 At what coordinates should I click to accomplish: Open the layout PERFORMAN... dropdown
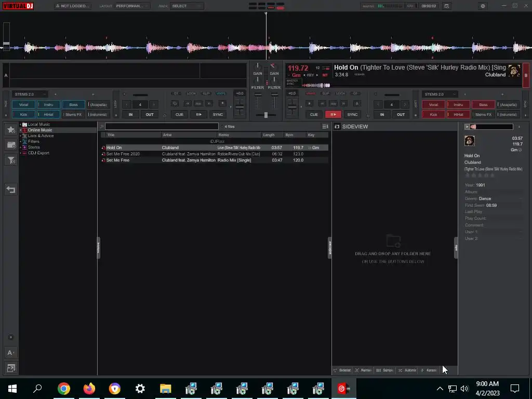(x=132, y=6)
